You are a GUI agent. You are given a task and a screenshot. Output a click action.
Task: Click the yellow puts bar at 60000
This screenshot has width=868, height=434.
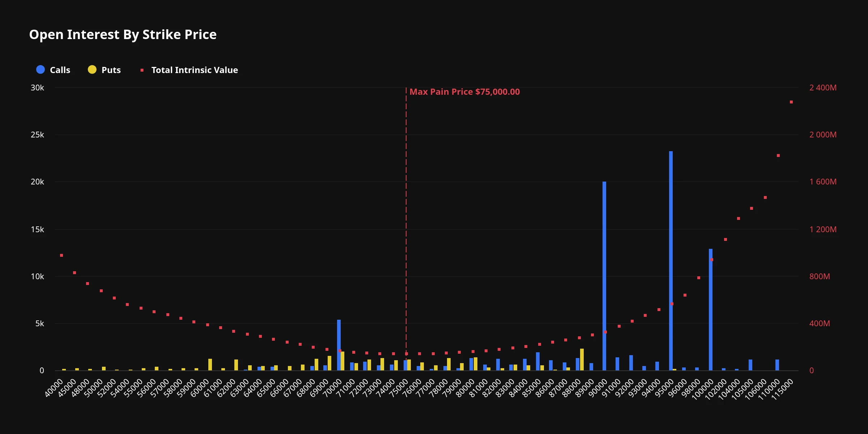(210, 365)
